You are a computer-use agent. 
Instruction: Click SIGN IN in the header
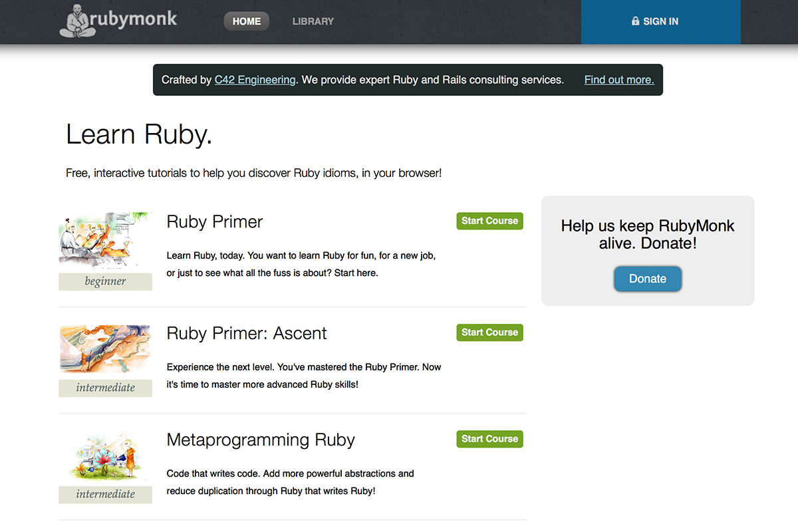click(660, 21)
